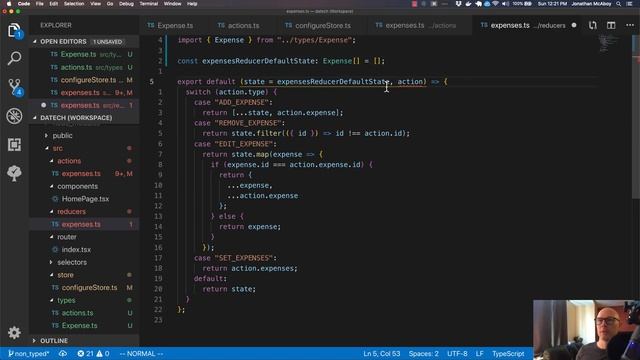640x360 pixels.
Task: Open the Manage gear menu
Action: pyautogui.click(x=14, y=333)
